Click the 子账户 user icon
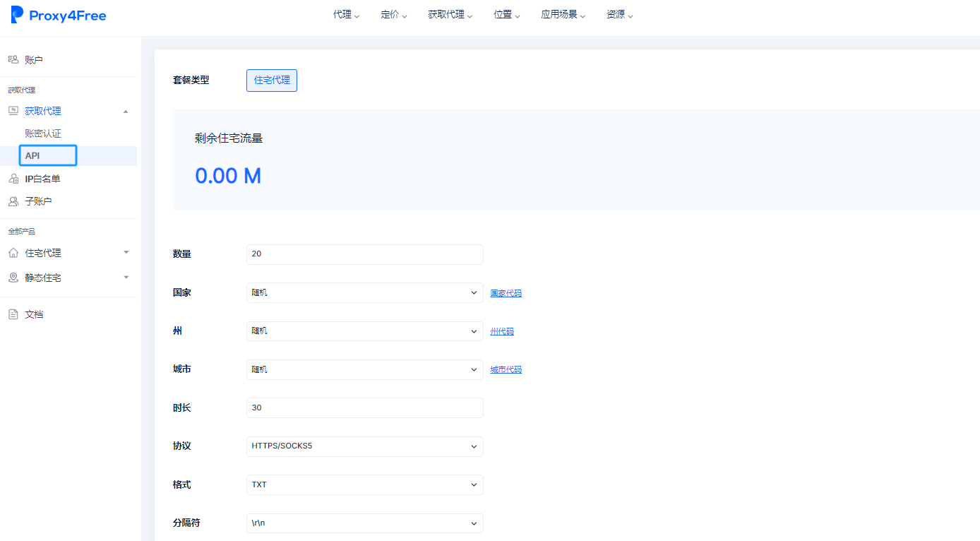Screen dimensions: 980x541 [x=13, y=201]
